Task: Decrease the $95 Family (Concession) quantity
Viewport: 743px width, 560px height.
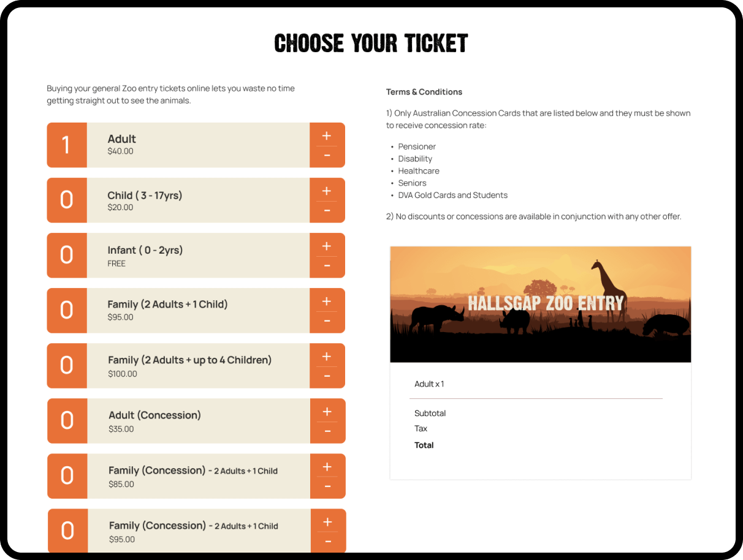Action: [x=327, y=540]
